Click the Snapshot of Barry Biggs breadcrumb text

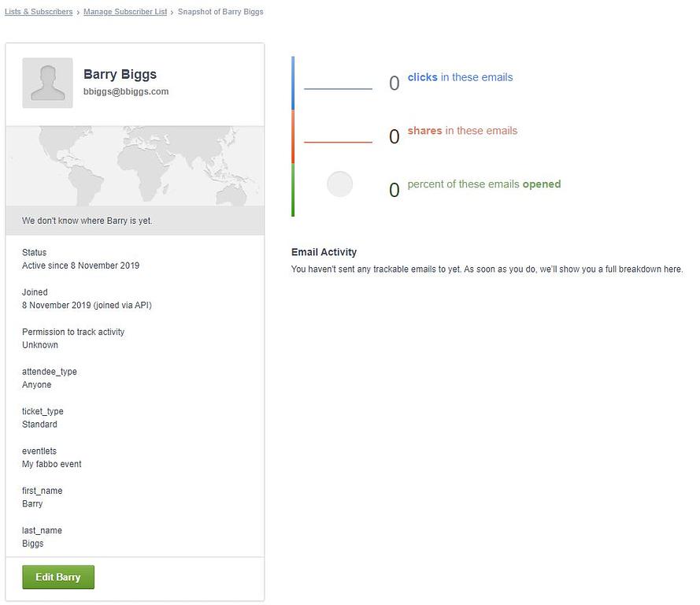click(220, 12)
